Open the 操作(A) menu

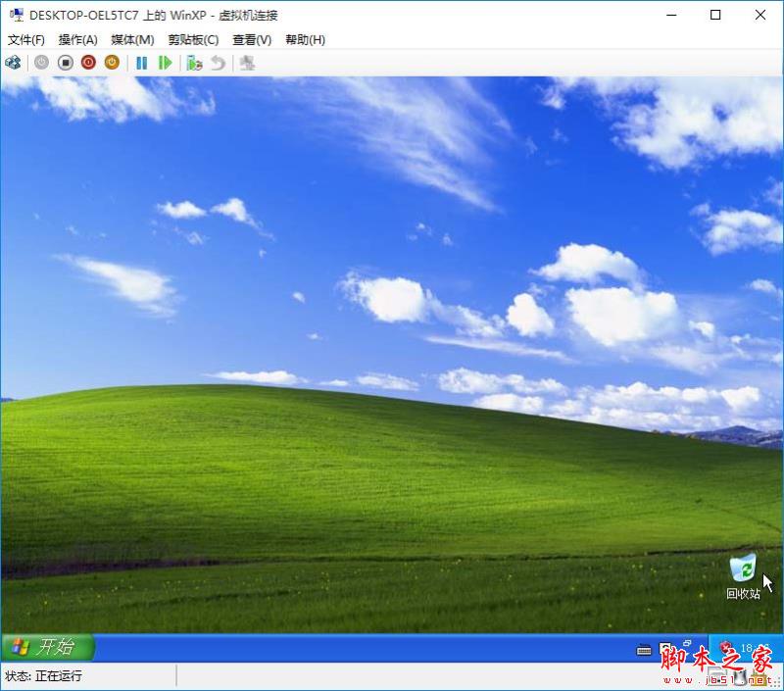pos(78,39)
